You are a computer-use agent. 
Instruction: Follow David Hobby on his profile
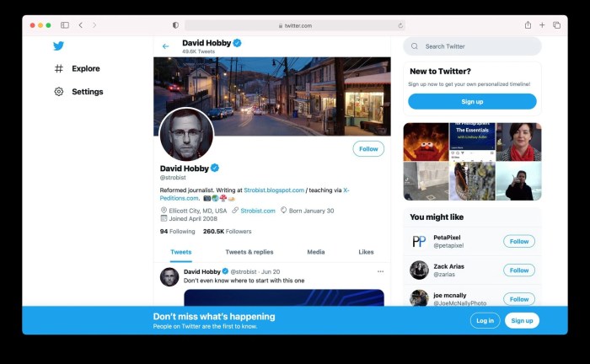pos(368,149)
